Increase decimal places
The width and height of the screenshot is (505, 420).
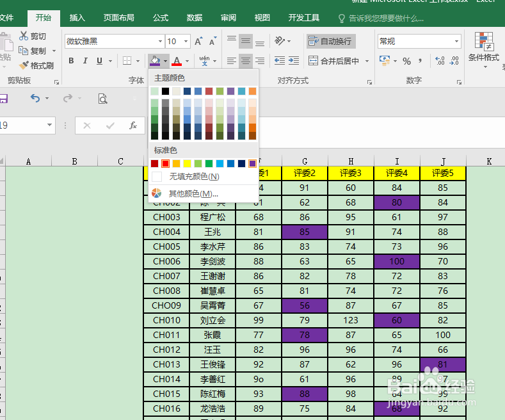tap(440, 61)
